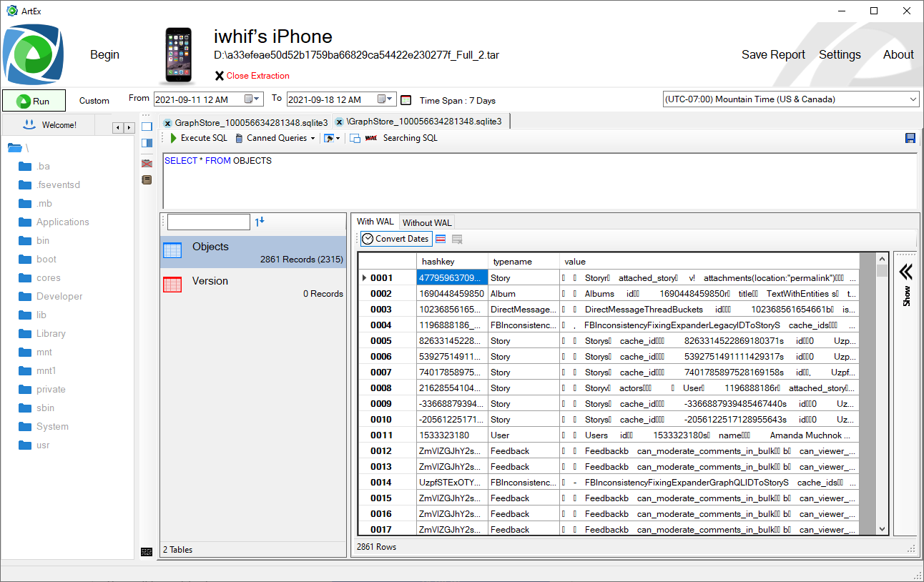The height and width of the screenshot is (582, 924).
Task: Switch to the Without WAL tab
Action: pos(427,222)
